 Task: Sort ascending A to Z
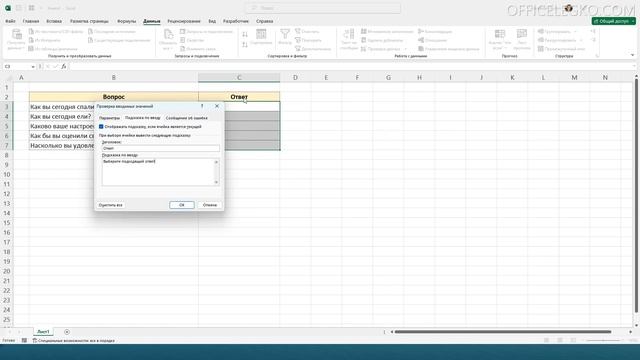[x=245, y=35]
